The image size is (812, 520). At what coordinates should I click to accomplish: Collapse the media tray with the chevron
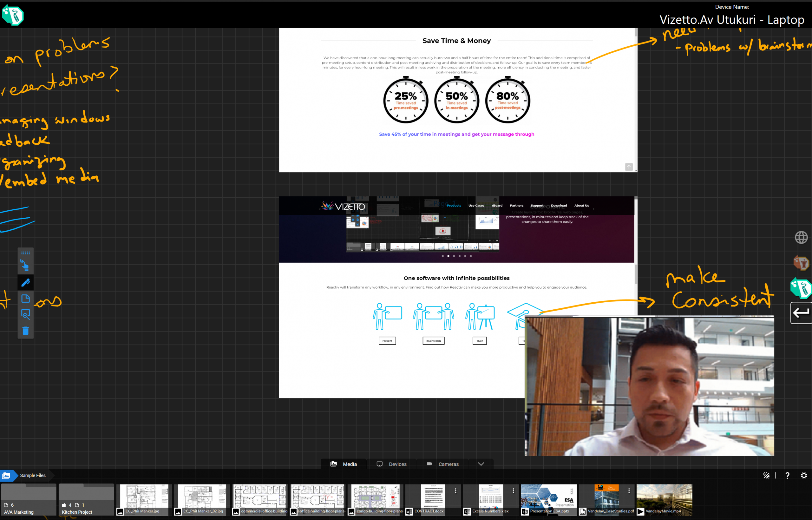coord(481,464)
